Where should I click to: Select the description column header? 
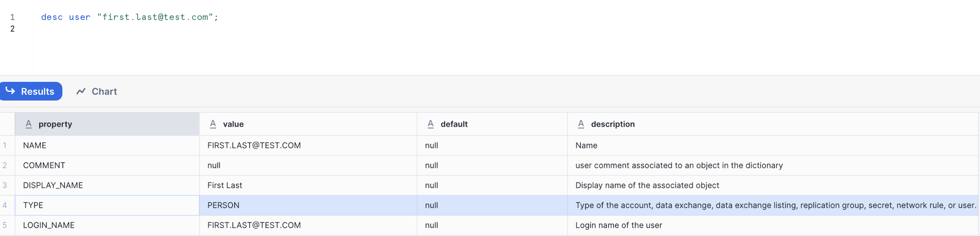[613, 124]
